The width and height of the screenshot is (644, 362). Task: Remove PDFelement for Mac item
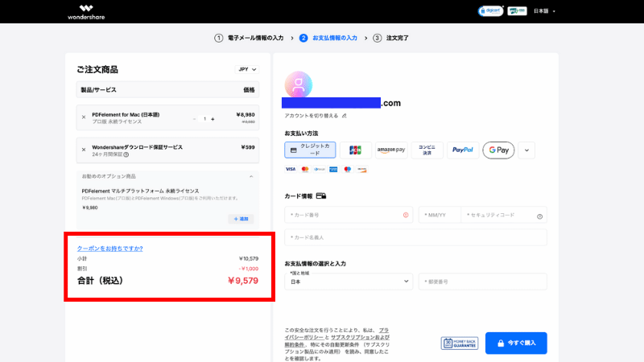click(84, 117)
